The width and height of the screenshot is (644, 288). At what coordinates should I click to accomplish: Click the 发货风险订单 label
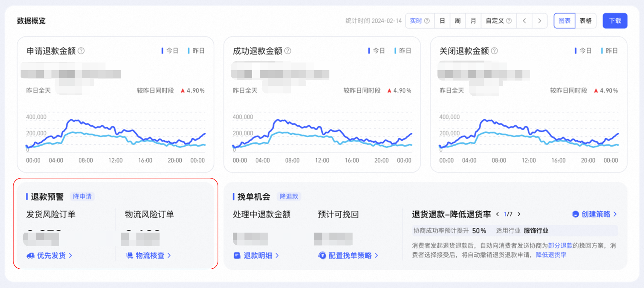click(x=51, y=215)
